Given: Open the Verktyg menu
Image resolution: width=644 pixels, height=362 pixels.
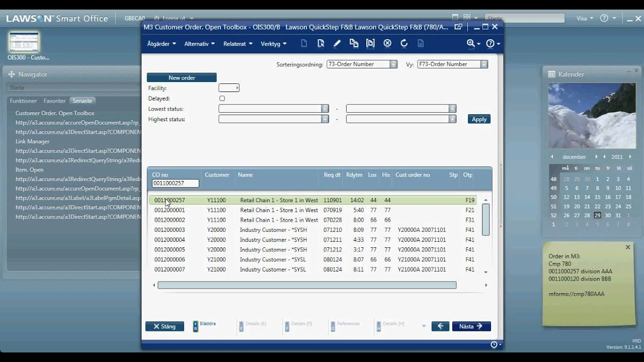Looking at the screenshot, I should pyautogui.click(x=274, y=44).
